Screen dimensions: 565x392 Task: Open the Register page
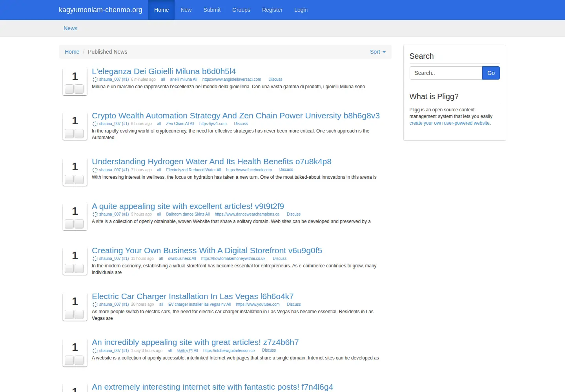(272, 10)
